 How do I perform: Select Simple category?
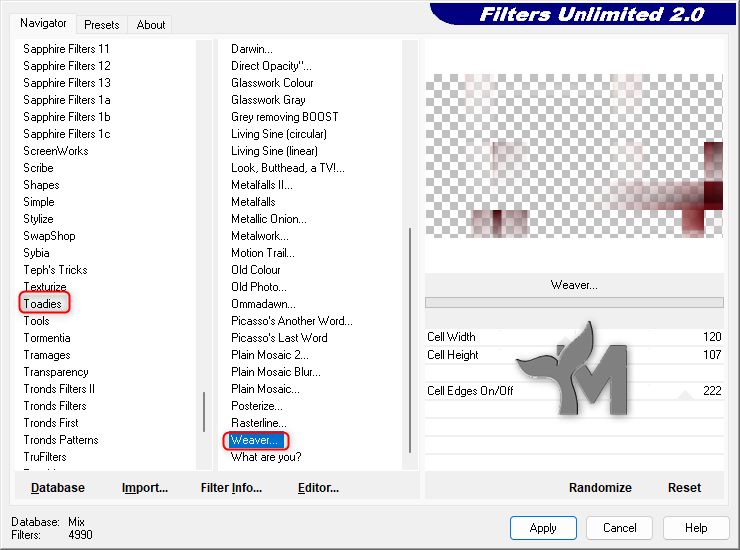[x=39, y=202]
